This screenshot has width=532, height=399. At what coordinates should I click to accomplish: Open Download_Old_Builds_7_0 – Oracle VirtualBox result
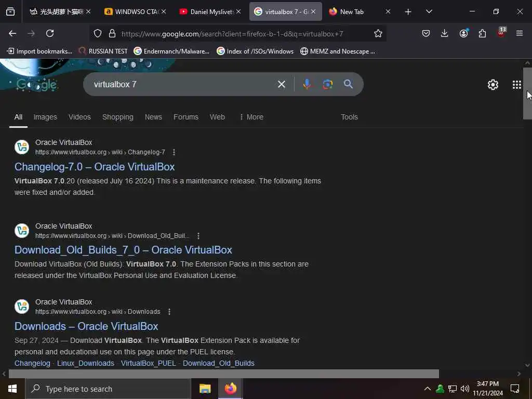(x=124, y=250)
